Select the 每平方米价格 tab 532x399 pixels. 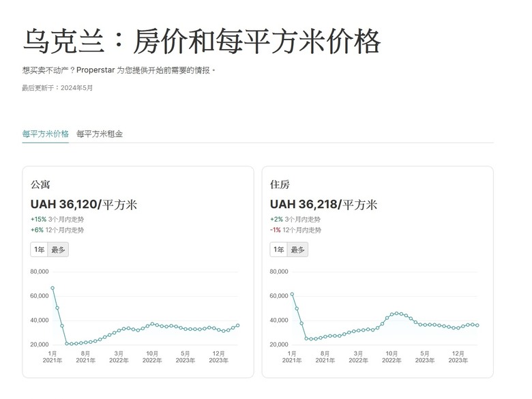[46, 134]
